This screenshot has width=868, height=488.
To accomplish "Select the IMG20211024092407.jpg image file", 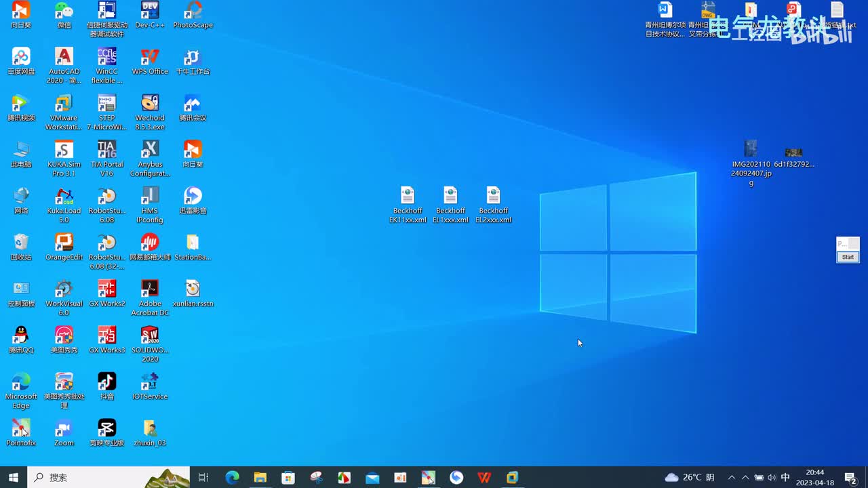I will pos(751,163).
